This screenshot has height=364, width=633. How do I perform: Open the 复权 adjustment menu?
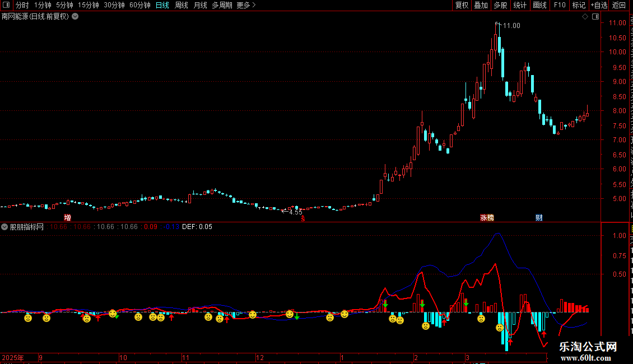tap(462, 5)
